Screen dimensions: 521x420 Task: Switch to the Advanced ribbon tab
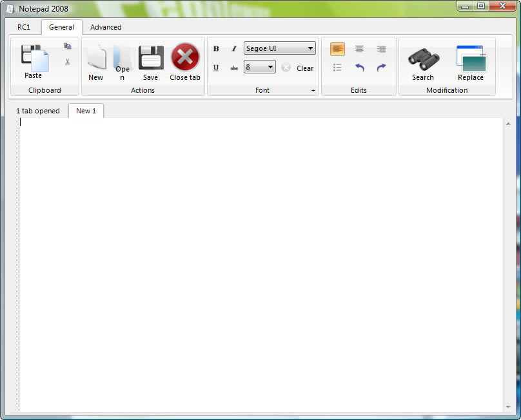click(106, 27)
